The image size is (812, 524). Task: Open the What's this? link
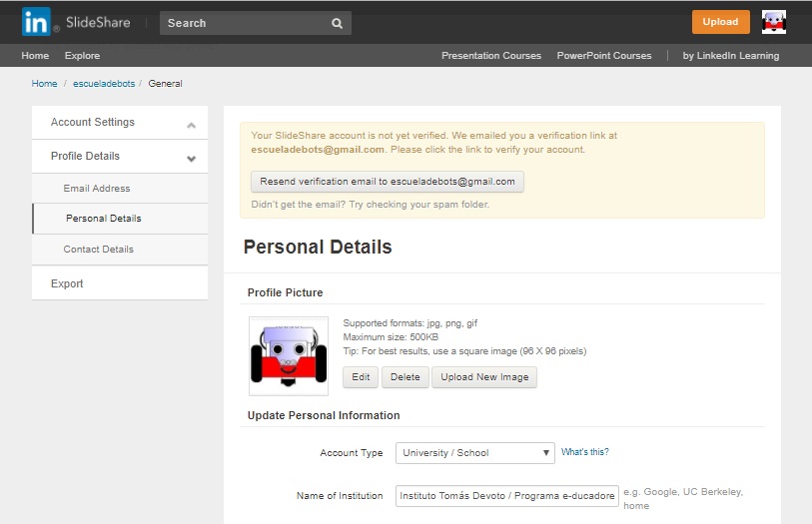coord(584,452)
